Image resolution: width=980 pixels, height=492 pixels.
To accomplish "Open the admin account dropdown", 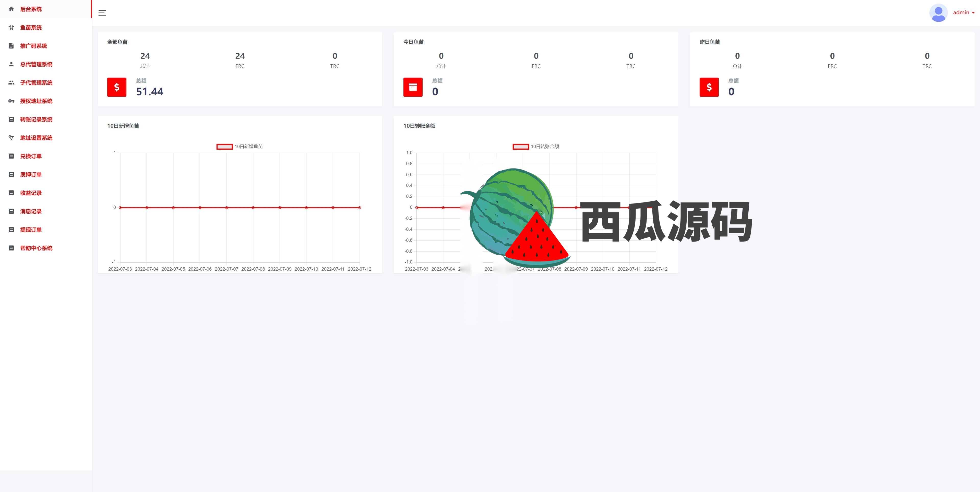I will (x=964, y=13).
